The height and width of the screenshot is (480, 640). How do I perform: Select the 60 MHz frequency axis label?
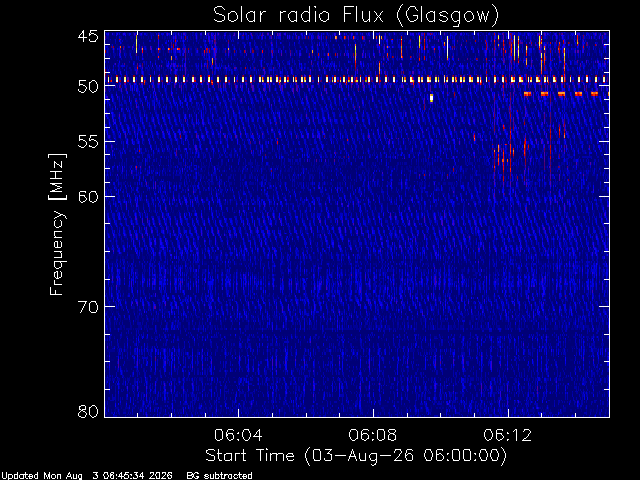tap(88, 197)
